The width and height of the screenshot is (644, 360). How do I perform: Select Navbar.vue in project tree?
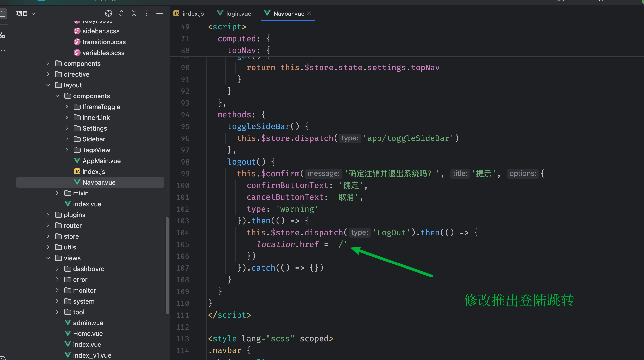coord(90,182)
